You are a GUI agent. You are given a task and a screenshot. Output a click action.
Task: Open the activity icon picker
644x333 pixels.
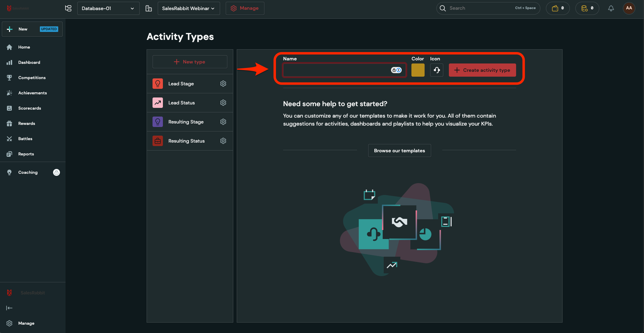[x=436, y=70]
